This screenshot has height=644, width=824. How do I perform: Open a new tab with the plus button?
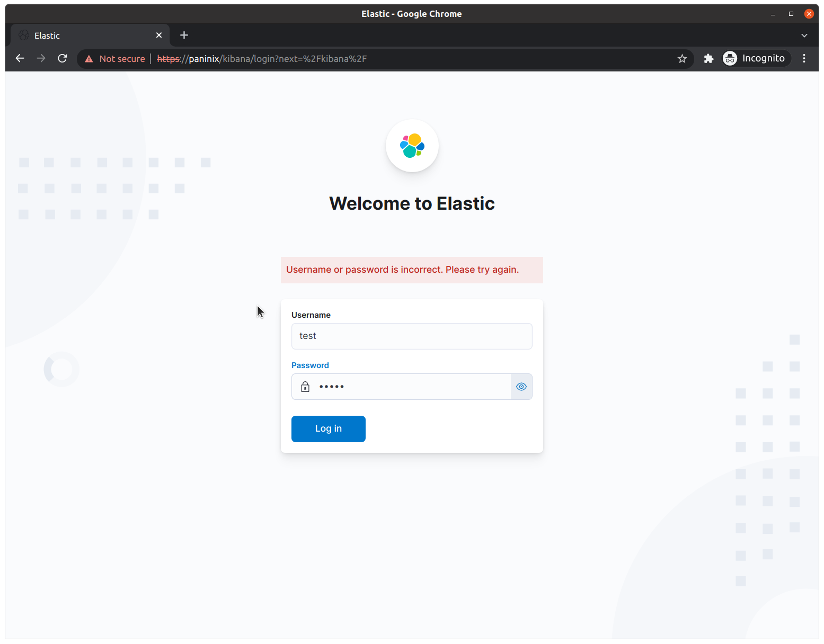(x=184, y=35)
